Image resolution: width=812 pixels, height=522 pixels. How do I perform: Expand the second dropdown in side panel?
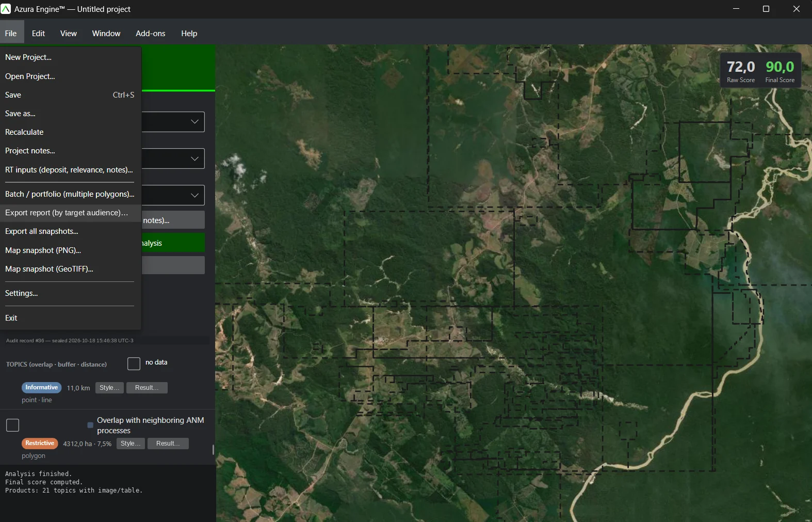[194, 159]
